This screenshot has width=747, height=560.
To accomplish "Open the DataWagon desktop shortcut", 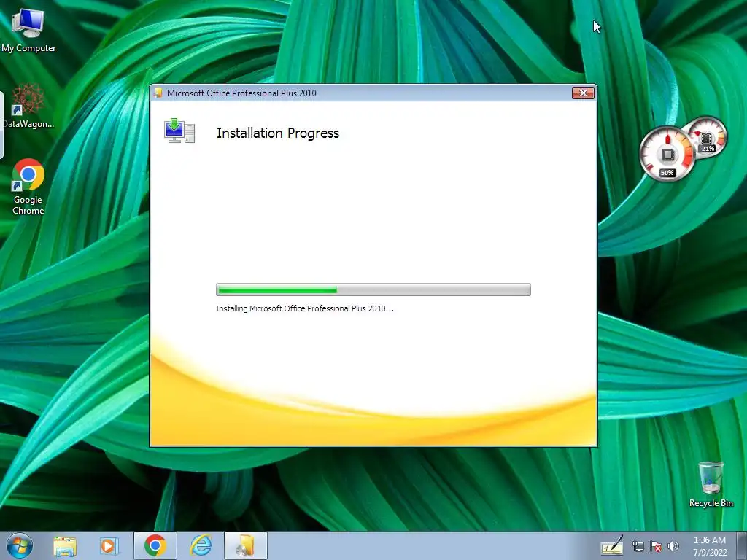I will (x=28, y=106).
